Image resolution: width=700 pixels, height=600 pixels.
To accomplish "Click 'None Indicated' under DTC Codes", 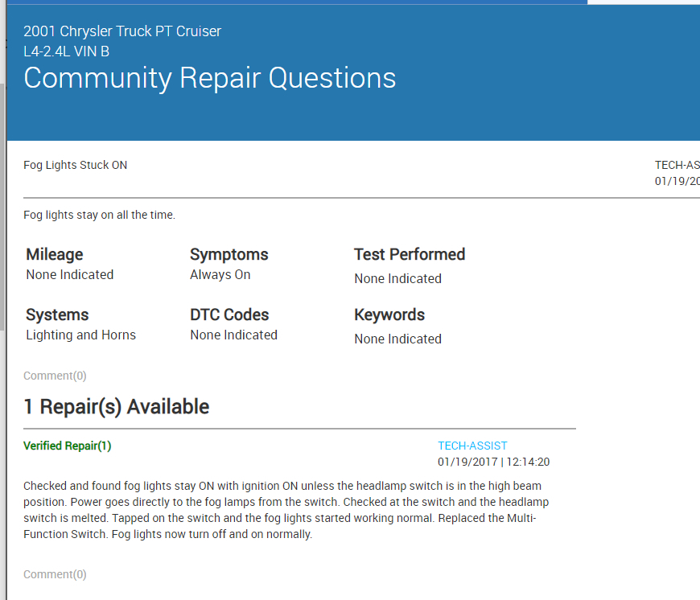I will pos(233,335).
